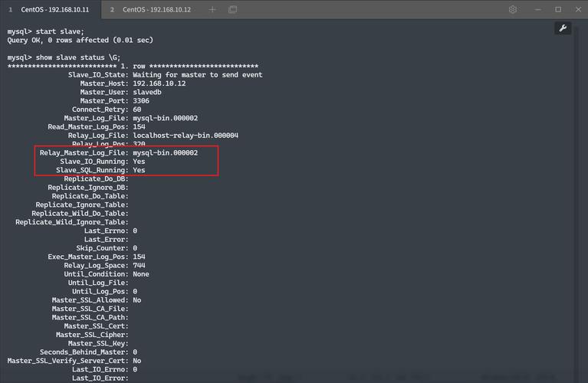588x383 pixels.
Task: Click Relay_Master_Log_File value mysql-bin.000002
Action: click(x=165, y=152)
